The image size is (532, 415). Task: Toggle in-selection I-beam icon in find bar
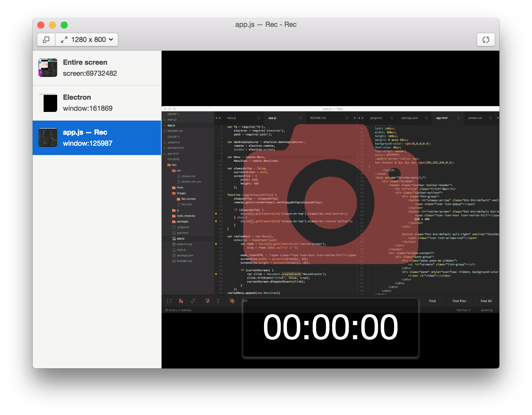[x=218, y=301]
